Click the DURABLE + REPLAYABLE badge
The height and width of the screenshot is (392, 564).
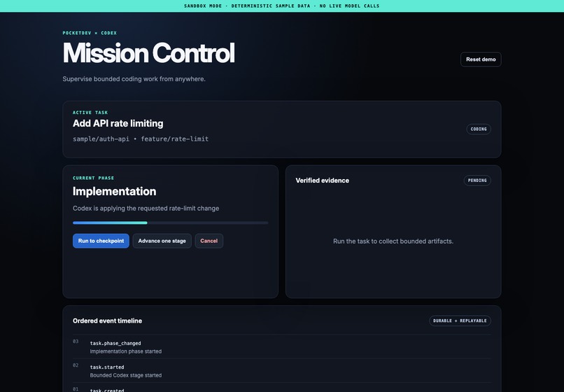(x=460, y=321)
